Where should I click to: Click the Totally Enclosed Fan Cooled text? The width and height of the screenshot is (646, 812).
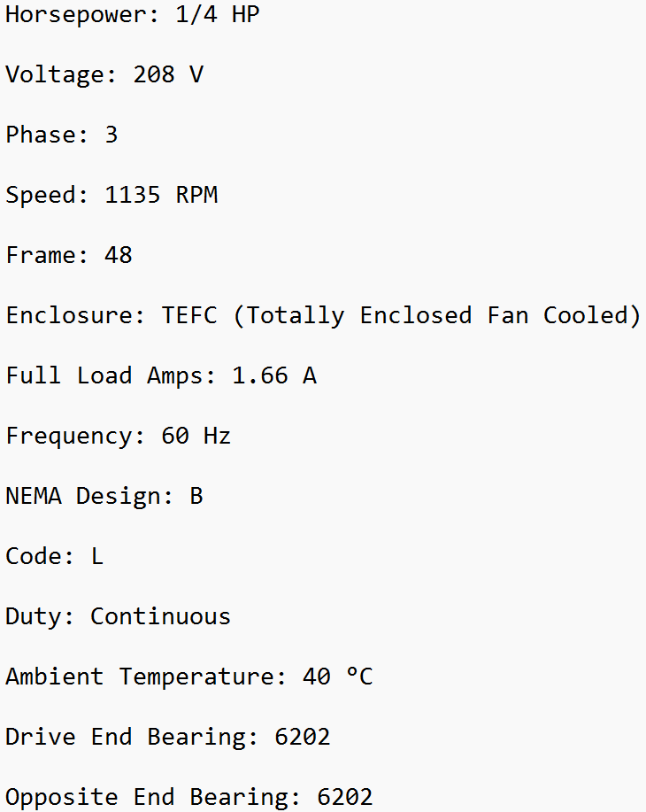(x=437, y=315)
